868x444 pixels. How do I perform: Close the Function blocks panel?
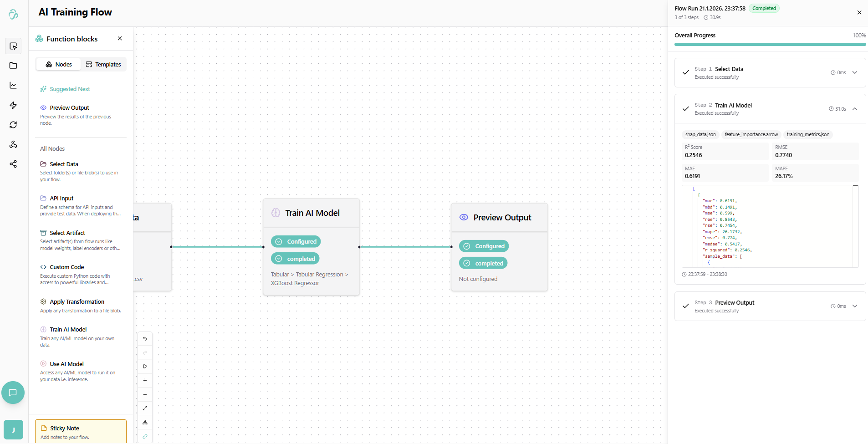coord(120,39)
